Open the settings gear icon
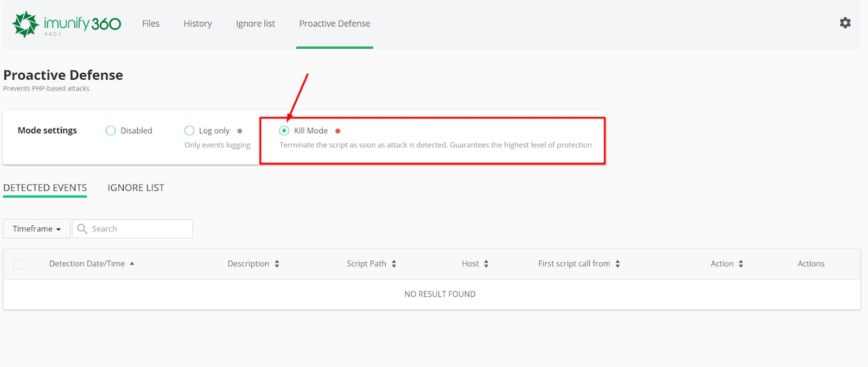 point(845,23)
